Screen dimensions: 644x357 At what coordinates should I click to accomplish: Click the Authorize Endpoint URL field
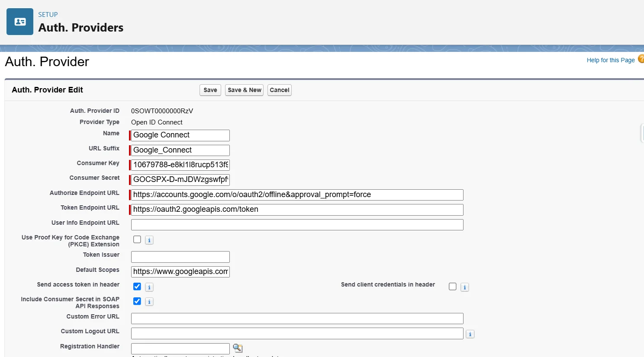(297, 195)
